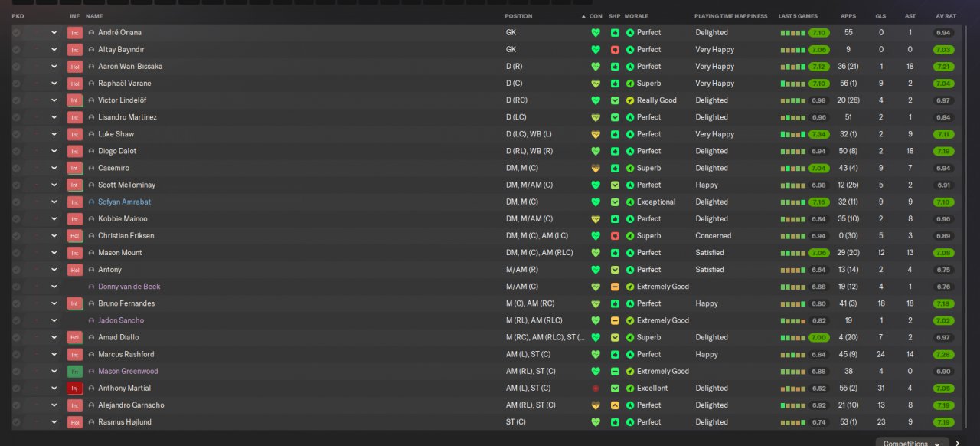Click the condition heart icon for Luke Shaw
980x446 pixels.
pyautogui.click(x=596, y=134)
